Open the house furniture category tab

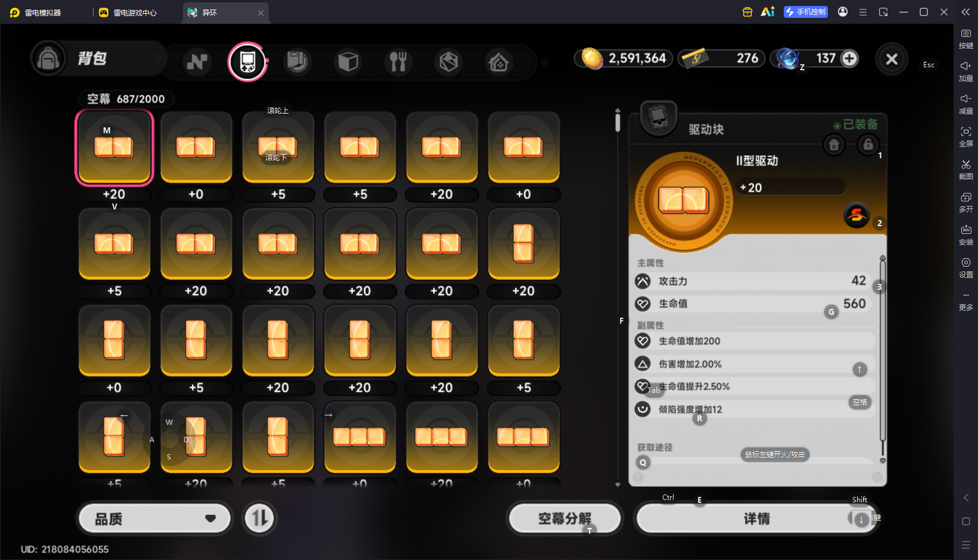pos(499,61)
